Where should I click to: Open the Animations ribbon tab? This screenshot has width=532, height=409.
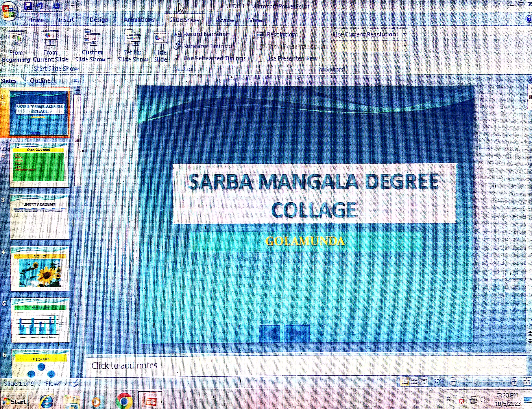(x=139, y=20)
